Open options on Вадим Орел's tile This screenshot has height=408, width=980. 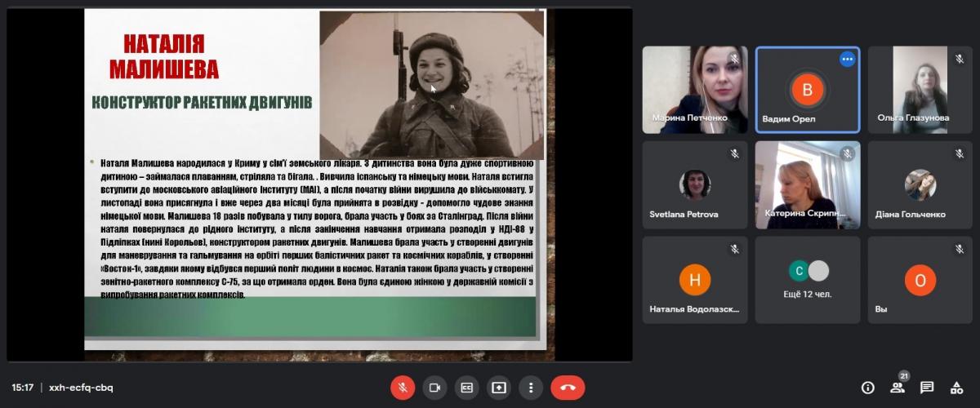coord(847,60)
